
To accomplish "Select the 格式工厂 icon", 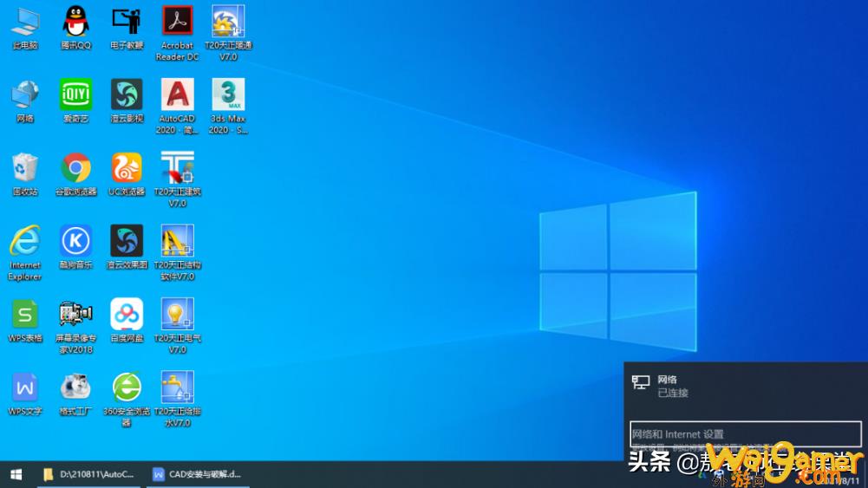I will click(75, 394).
